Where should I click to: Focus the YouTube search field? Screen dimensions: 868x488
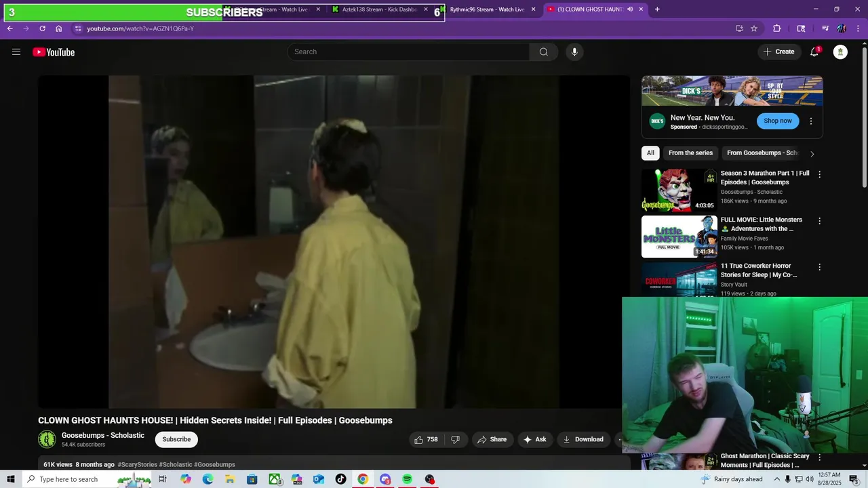(x=408, y=52)
